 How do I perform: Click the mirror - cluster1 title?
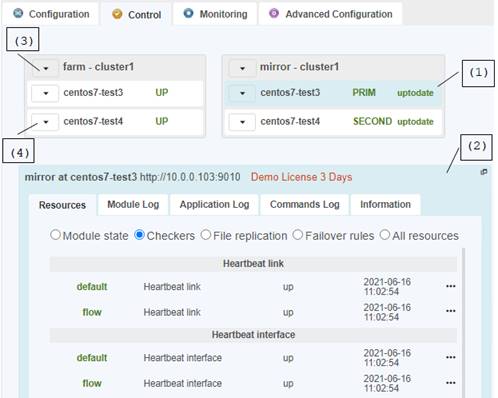pos(299,67)
